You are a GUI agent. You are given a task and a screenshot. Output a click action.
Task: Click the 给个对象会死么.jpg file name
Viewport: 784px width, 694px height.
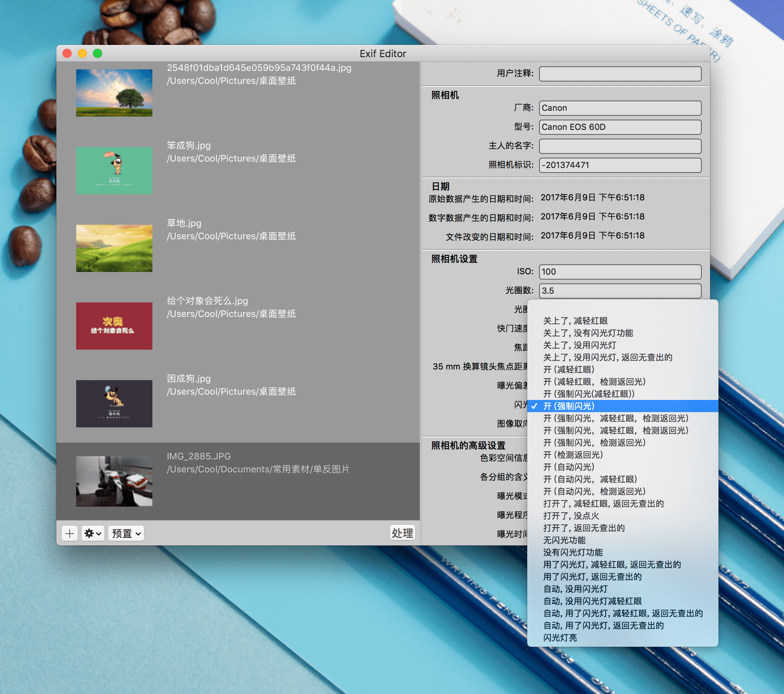[x=208, y=301]
